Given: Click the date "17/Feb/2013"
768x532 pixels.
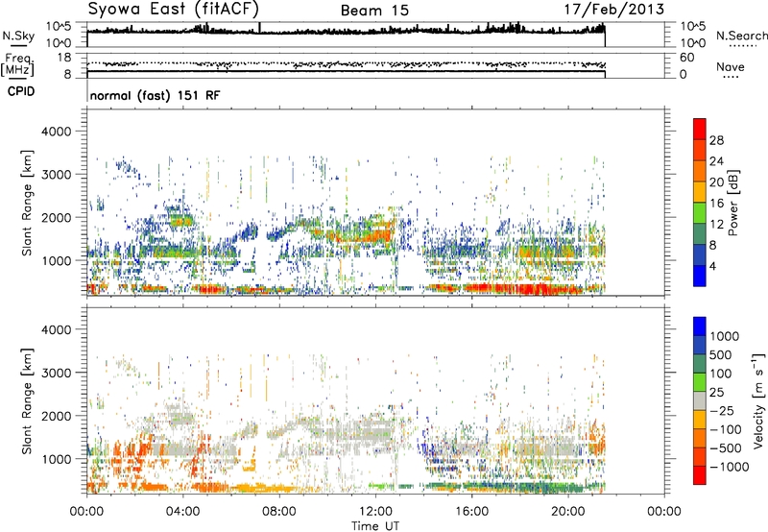Looking at the screenshot, I should click(x=614, y=9).
